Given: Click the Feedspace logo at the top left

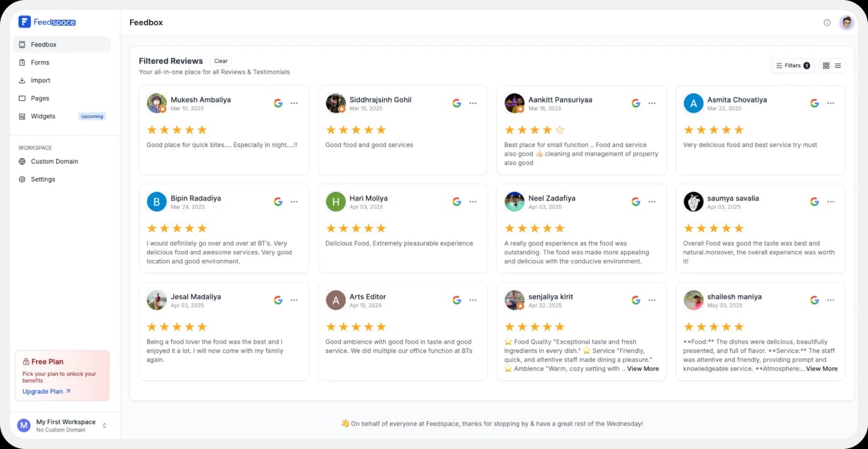Looking at the screenshot, I should [x=47, y=21].
